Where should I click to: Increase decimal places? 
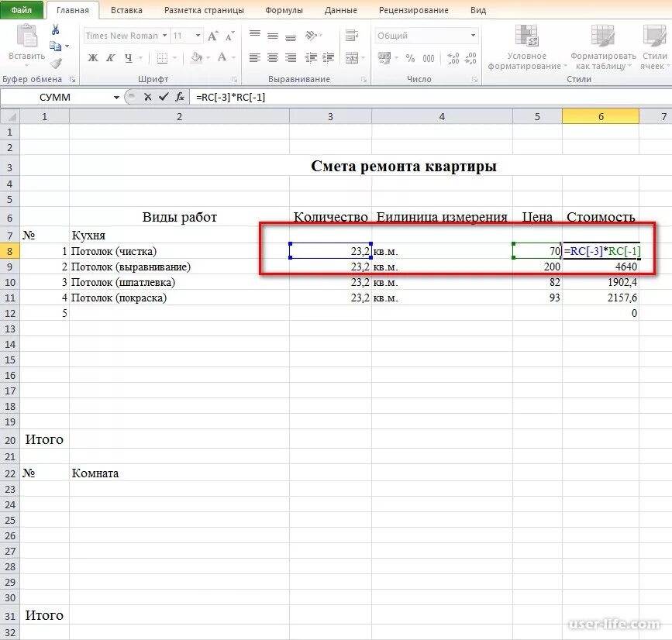tap(453, 58)
